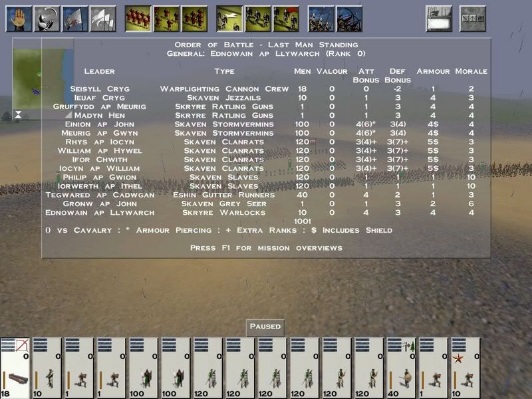Click the hourglass icon on the minimap
The image size is (532, 399).
19,114
